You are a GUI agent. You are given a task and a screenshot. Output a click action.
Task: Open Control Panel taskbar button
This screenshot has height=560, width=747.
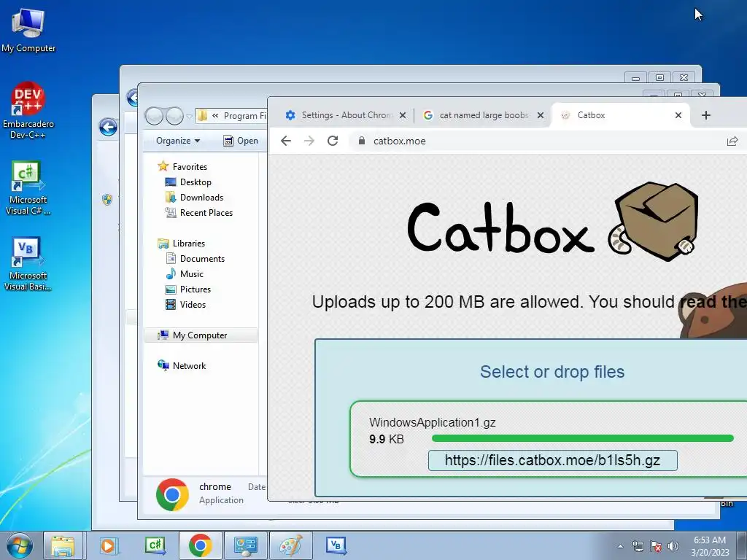[x=246, y=545]
